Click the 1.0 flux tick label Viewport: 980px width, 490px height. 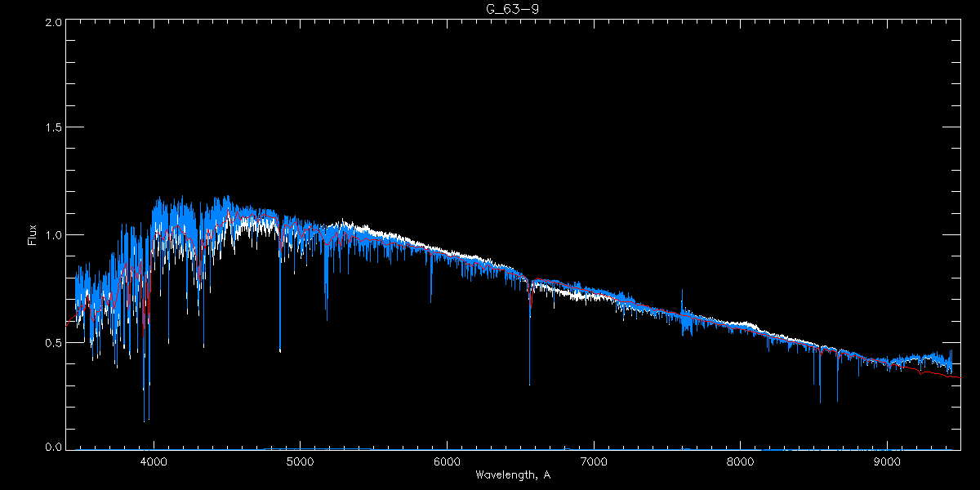(x=51, y=235)
